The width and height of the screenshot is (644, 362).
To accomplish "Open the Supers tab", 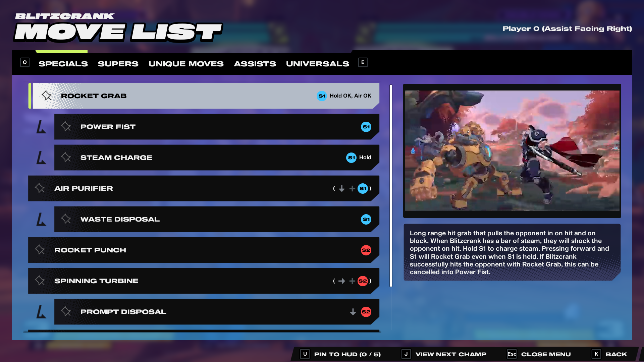I will [118, 64].
